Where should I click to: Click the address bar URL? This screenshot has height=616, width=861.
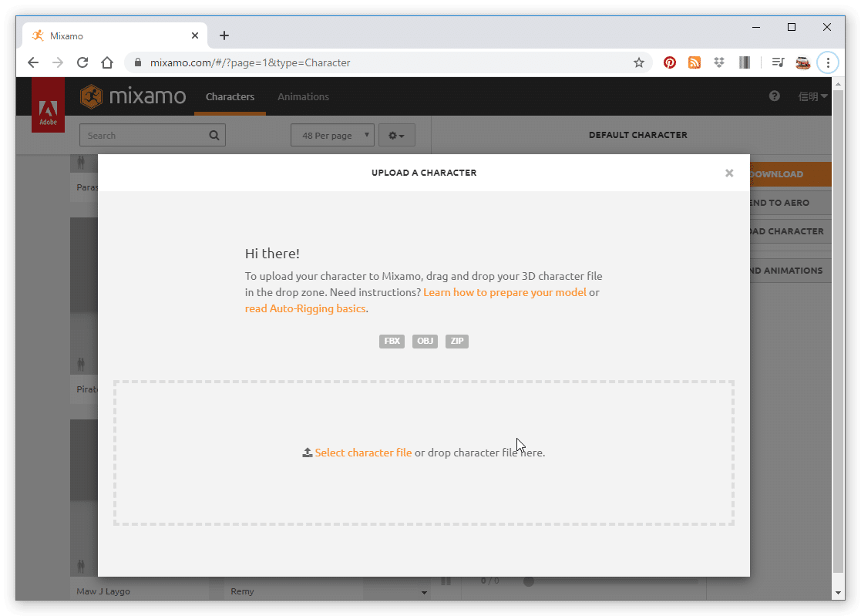pyautogui.click(x=250, y=62)
